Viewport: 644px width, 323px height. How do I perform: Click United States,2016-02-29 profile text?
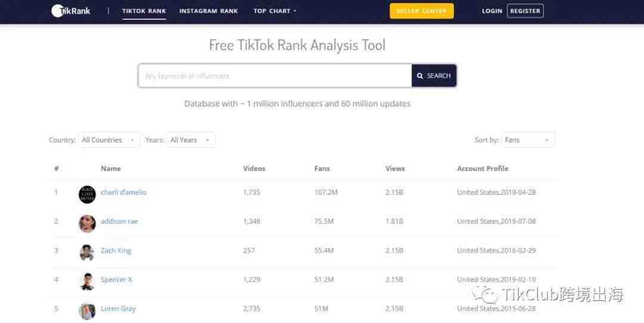click(x=496, y=250)
